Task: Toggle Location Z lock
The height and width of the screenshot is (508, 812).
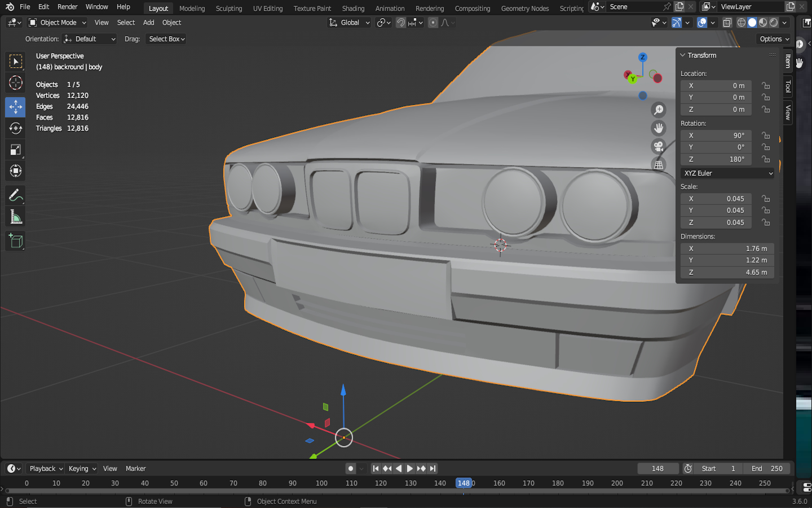Action: 766,110
